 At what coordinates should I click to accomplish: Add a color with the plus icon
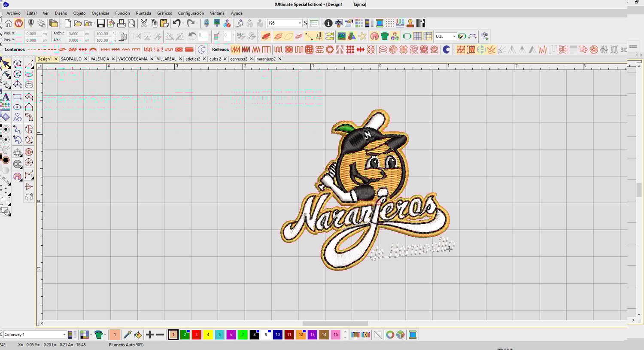tap(150, 335)
